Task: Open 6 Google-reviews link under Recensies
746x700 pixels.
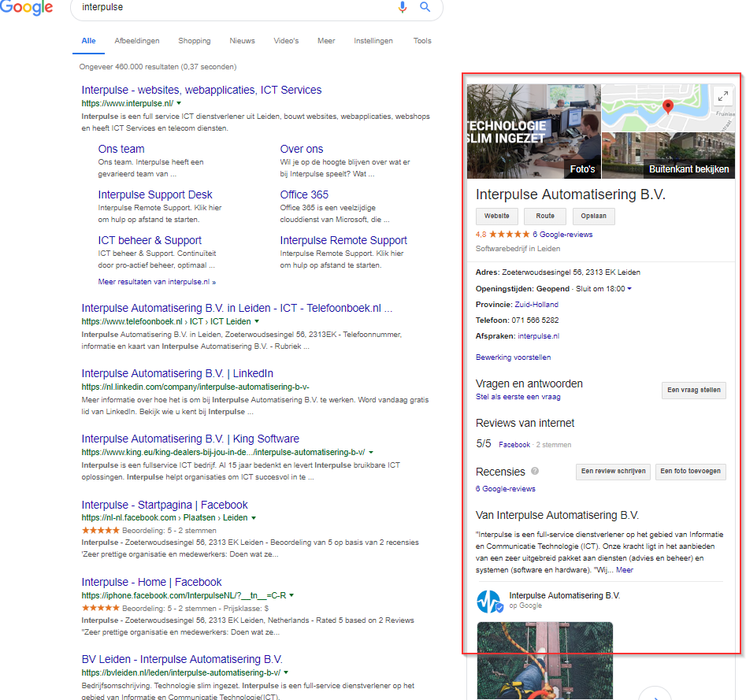Action: [x=505, y=489]
